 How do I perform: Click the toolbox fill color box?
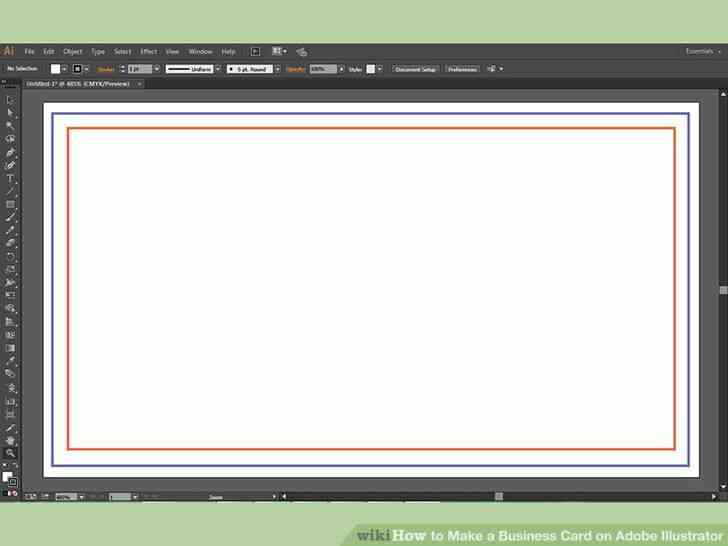pos(6,477)
